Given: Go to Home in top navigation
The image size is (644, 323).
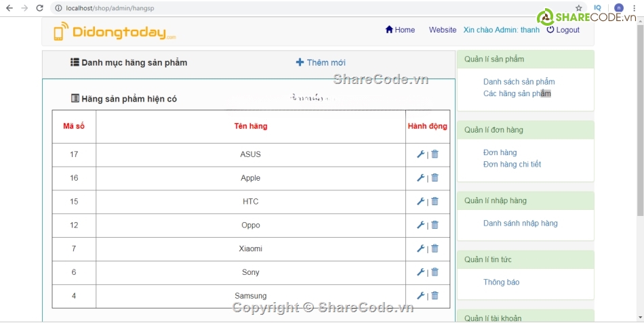Looking at the screenshot, I should [x=400, y=30].
